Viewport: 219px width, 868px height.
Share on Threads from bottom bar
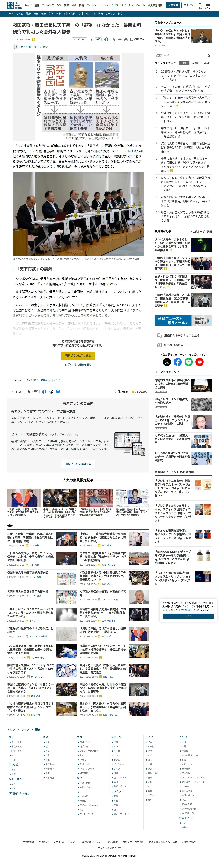click(x=51, y=392)
